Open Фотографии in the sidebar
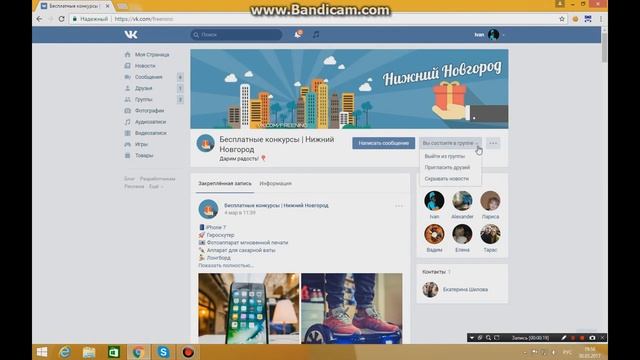This screenshot has height=360, width=640. (149, 111)
